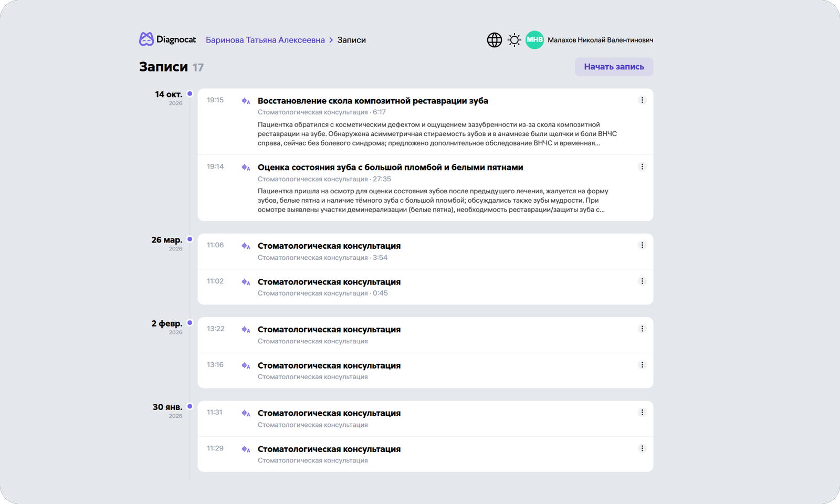Select the 26 мар. timeline marker
This screenshot has width=840, height=504.
point(190,239)
